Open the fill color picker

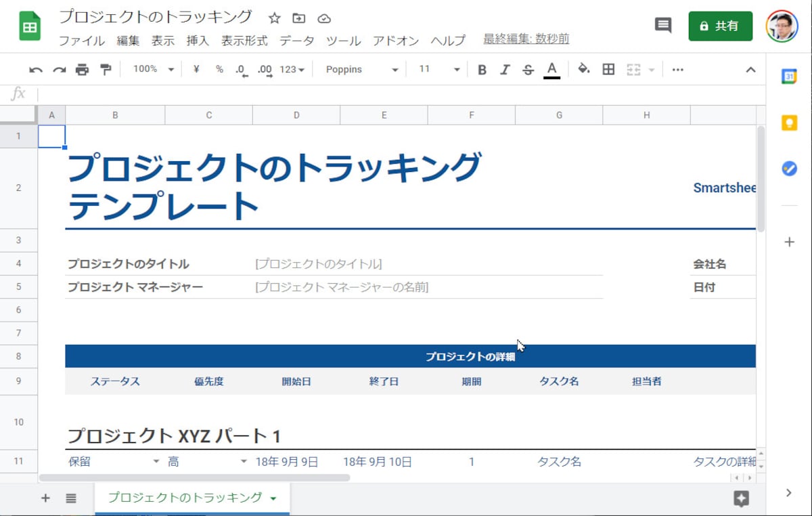(583, 69)
